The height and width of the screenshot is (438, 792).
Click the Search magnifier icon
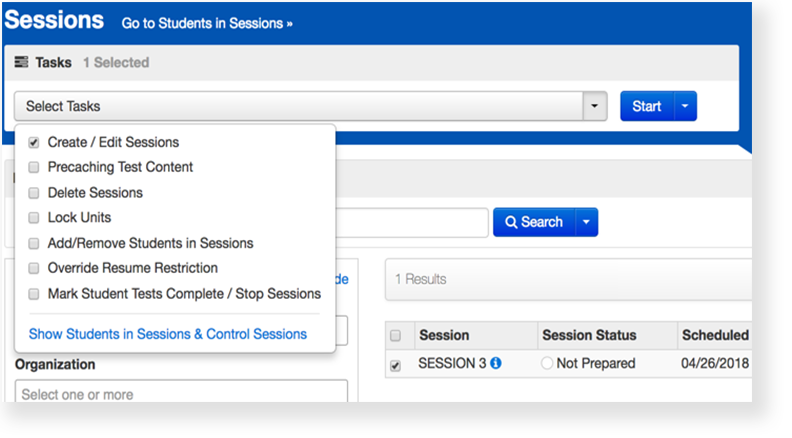pyautogui.click(x=511, y=222)
